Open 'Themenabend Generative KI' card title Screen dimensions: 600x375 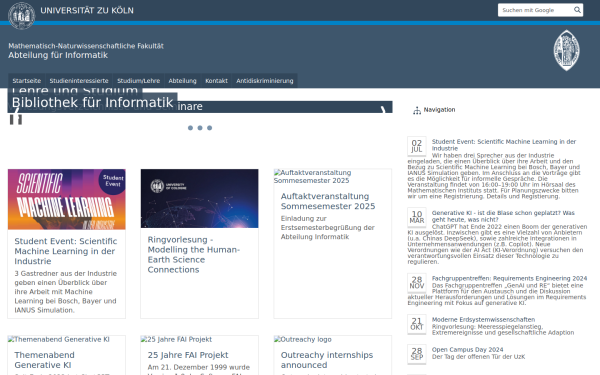click(44, 360)
